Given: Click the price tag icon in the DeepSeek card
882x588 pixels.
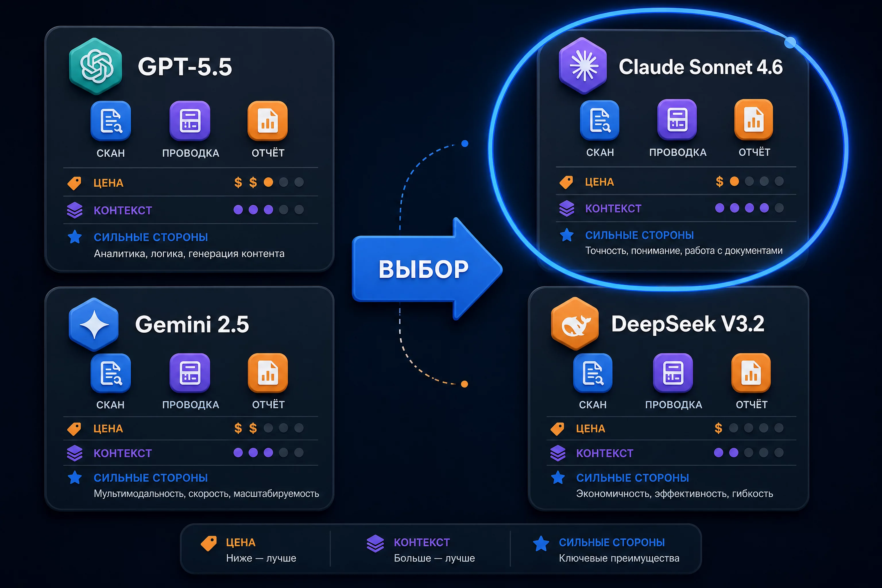Looking at the screenshot, I should (557, 429).
